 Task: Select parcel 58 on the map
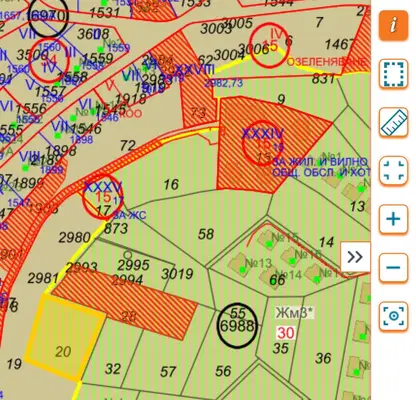tap(206, 234)
